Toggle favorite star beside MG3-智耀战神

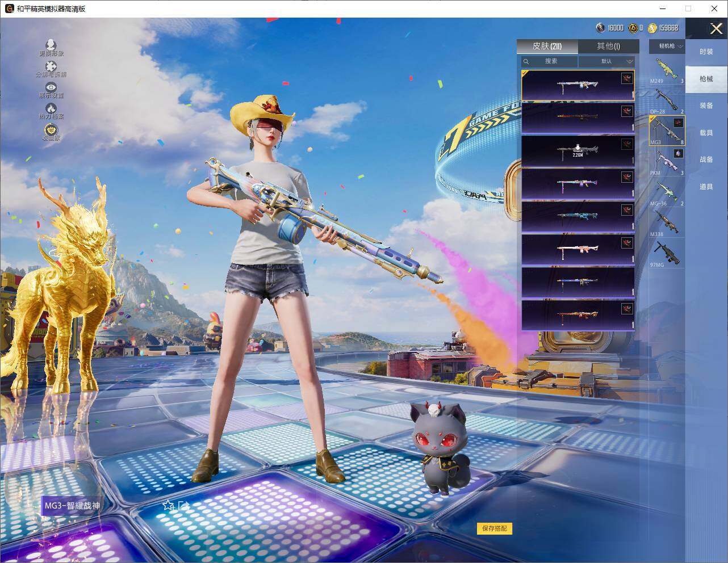coord(168,505)
